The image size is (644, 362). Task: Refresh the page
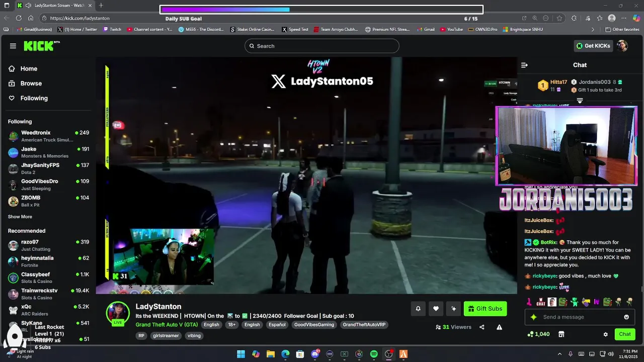click(19, 18)
